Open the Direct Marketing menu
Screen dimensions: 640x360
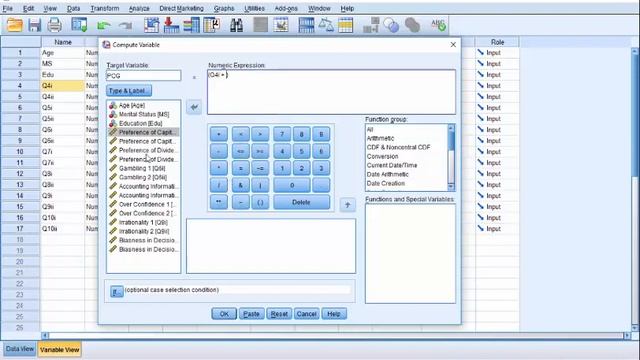(x=181, y=8)
